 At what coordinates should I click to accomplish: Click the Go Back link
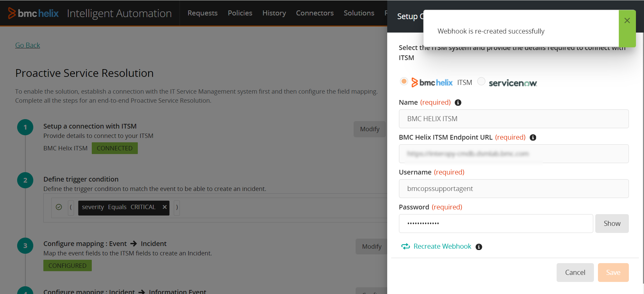tap(28, 45)
